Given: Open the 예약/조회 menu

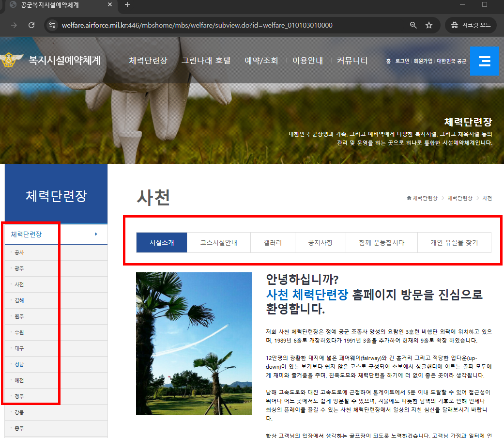Looking at the screenshot, I should click(x=261, y=61).
